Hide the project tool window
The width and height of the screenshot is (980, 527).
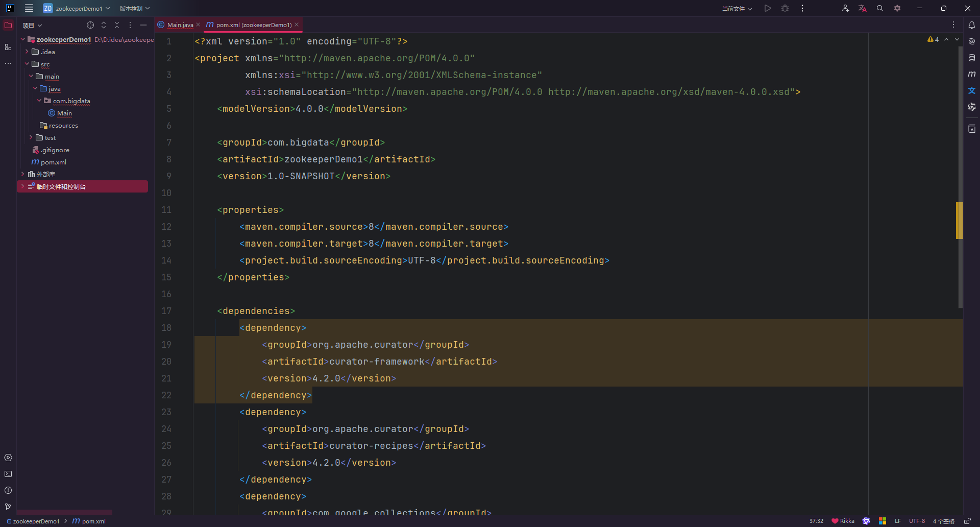pos(143,25)
